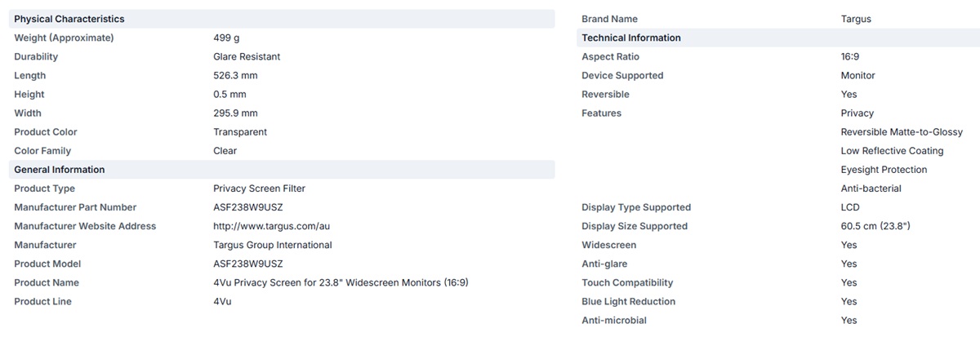The image size is (980, 337).
Task: Select the 4Vu Privacy Screen product name text
Action: (341, 282)
